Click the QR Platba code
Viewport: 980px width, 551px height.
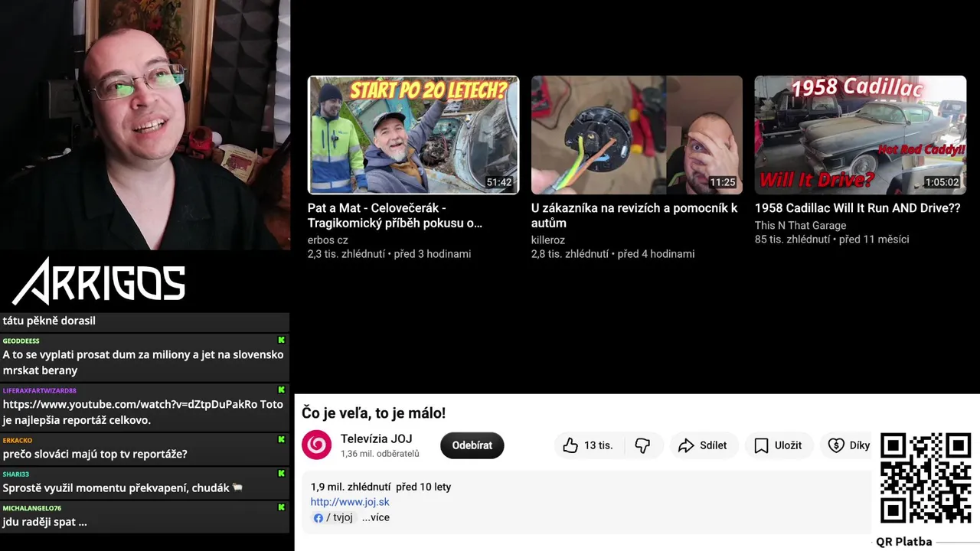tap(926, 478)
